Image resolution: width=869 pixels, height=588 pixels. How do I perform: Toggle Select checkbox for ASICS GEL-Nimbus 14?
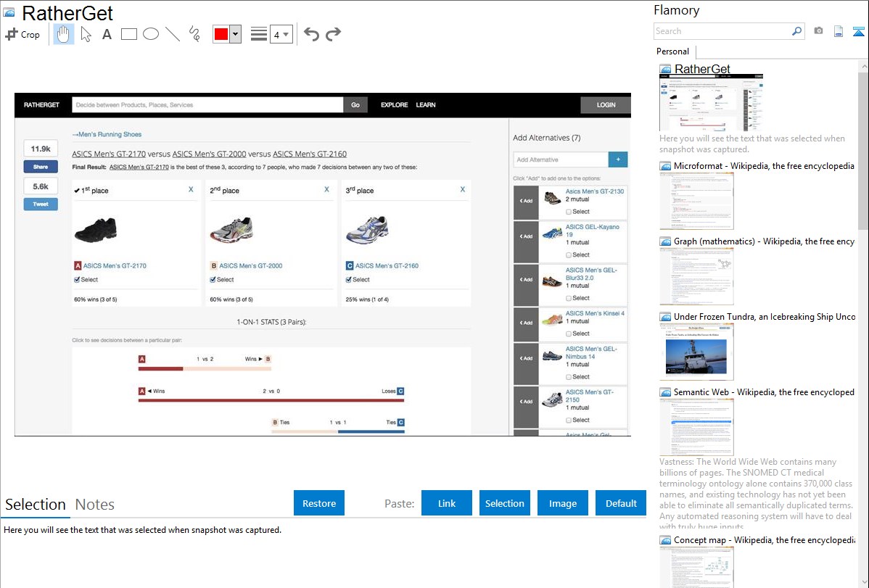[569, 377]
